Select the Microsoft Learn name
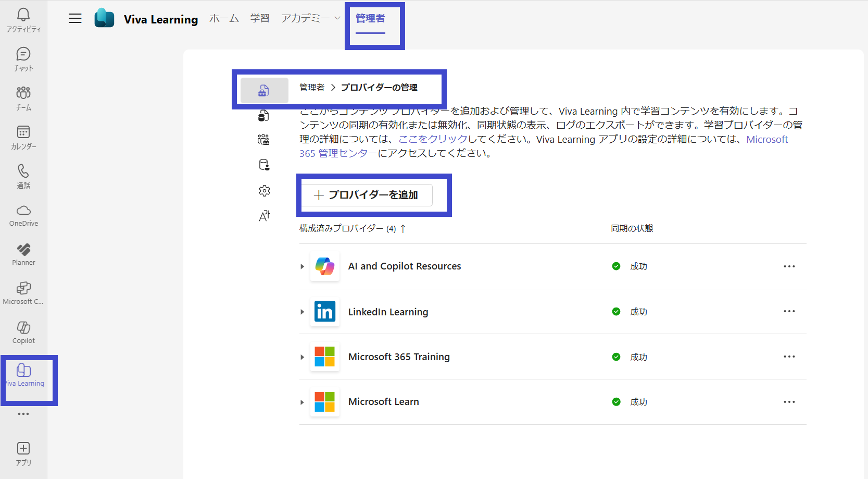This screenshot has height=479, width=868. [x=384, y=402]
